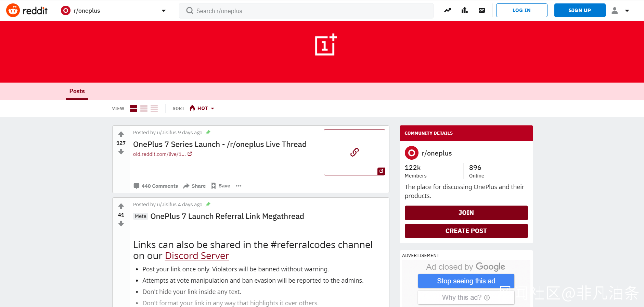644x307 pixels.
Task: Downvote the OnePlus 7 Series Launch post
Action: [x=121, y=152]
